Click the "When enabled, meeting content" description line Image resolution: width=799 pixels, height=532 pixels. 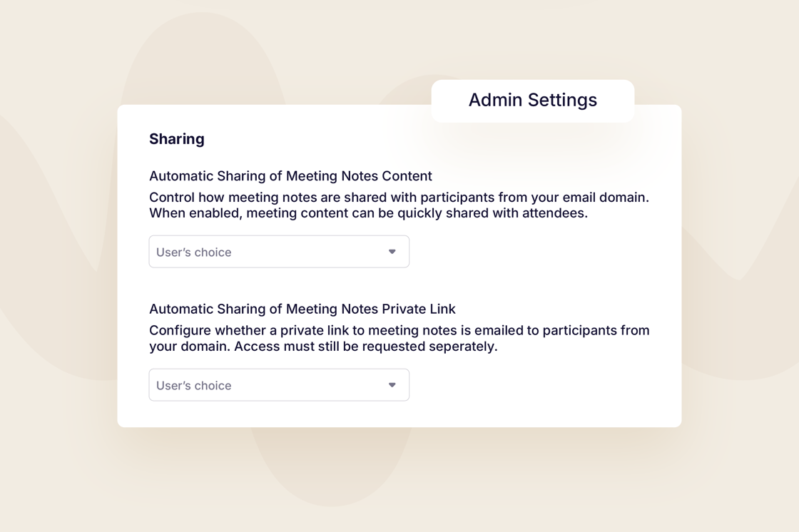click(x=368, y=213)
